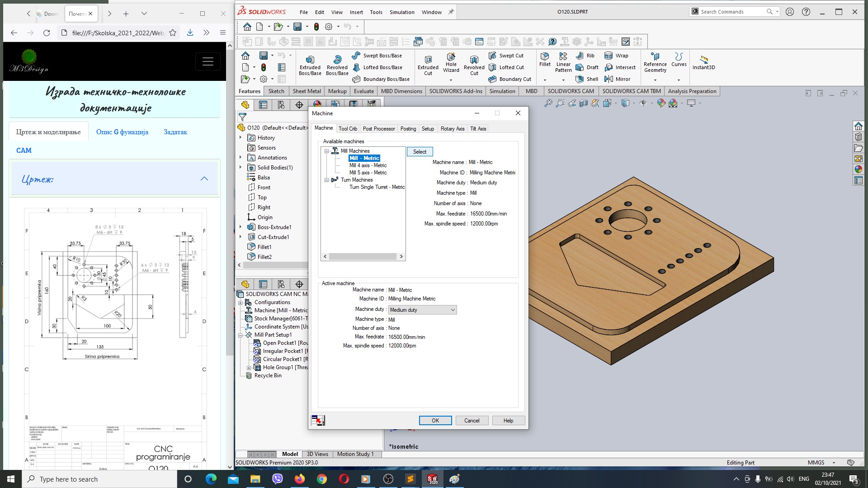Switch to the Post Processor tab

point(378,128)
